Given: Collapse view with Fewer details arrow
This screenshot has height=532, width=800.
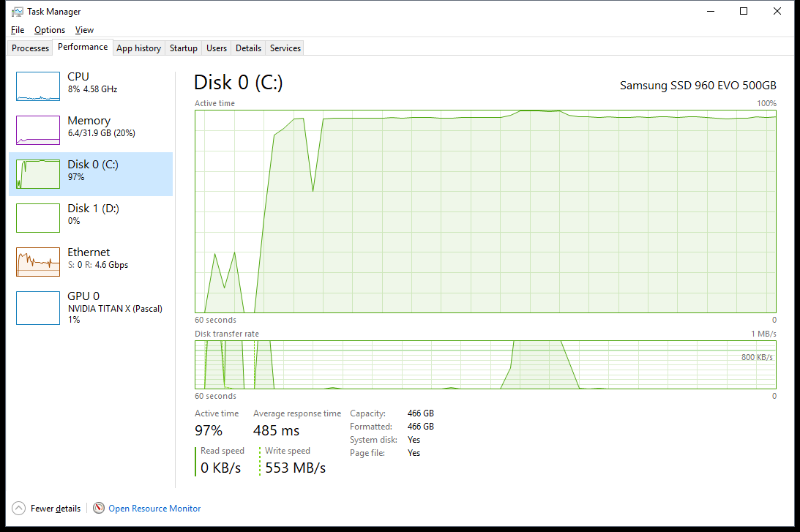Looking at the screenshot, I should 18,509.
